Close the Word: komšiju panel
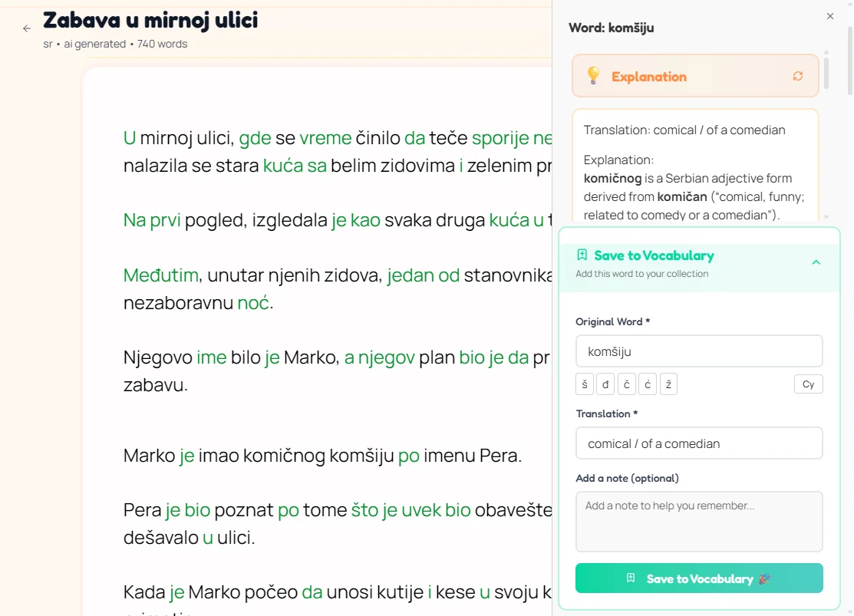The height and width of the screenshot is (616, 854). pyautogui.click(x=829, y=15)
